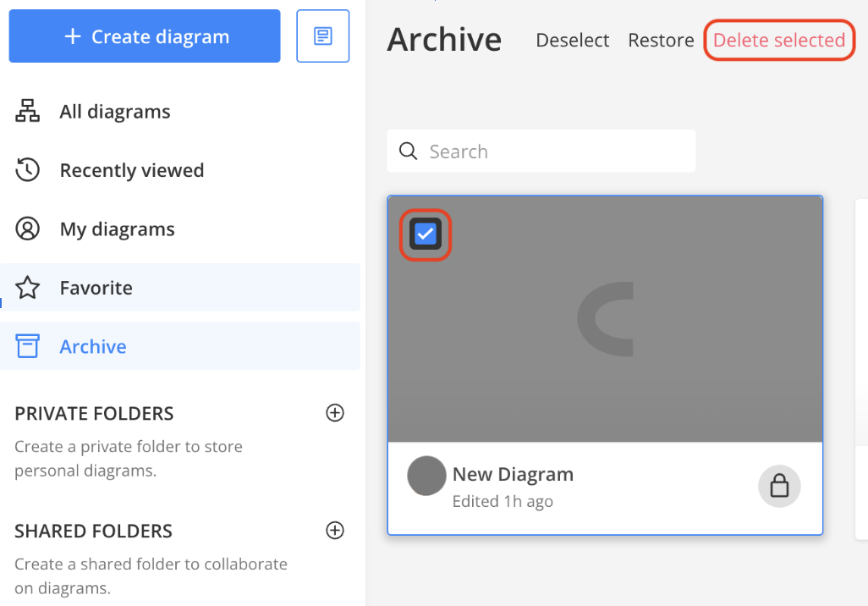
Task: Go to Recently viewed
Action: click(x=180, y=170)
